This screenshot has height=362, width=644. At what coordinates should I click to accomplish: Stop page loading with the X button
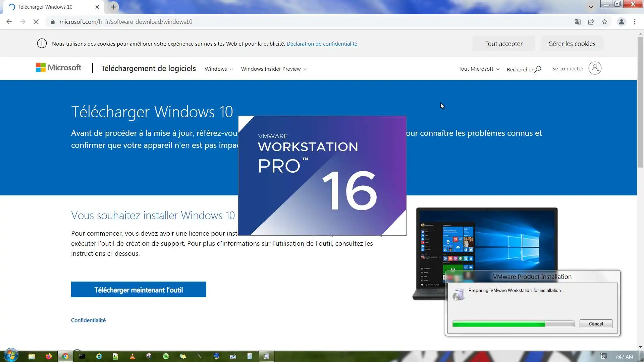pyautogui.click(x=36, y=22)
